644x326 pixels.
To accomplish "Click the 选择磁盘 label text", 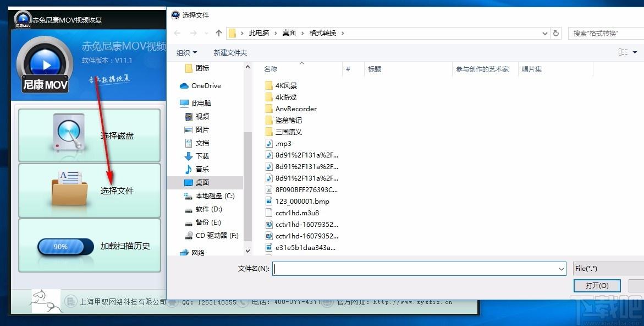I will (117, 136).
